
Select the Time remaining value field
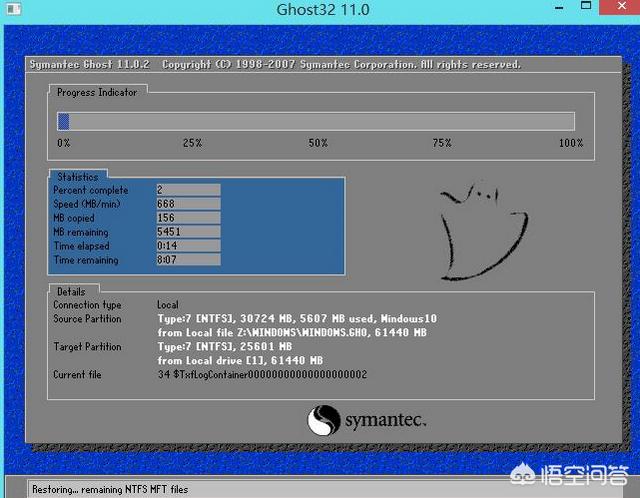(188, 260)
